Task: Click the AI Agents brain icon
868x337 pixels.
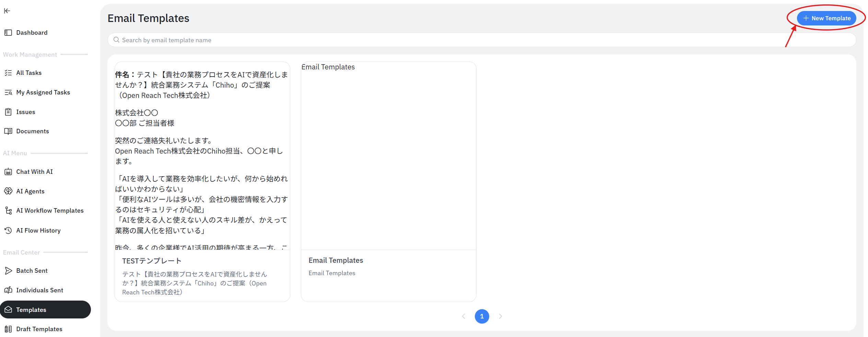Action: pos(8,191)
